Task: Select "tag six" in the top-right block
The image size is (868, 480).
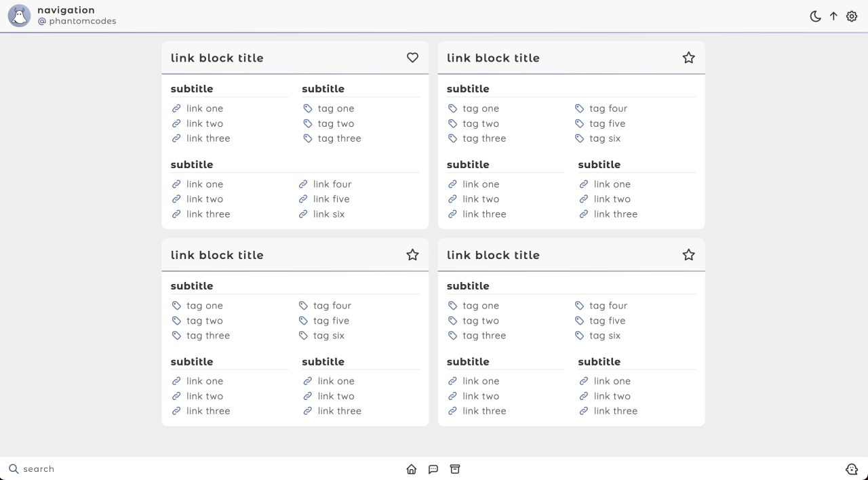Action: click(604, 138)
